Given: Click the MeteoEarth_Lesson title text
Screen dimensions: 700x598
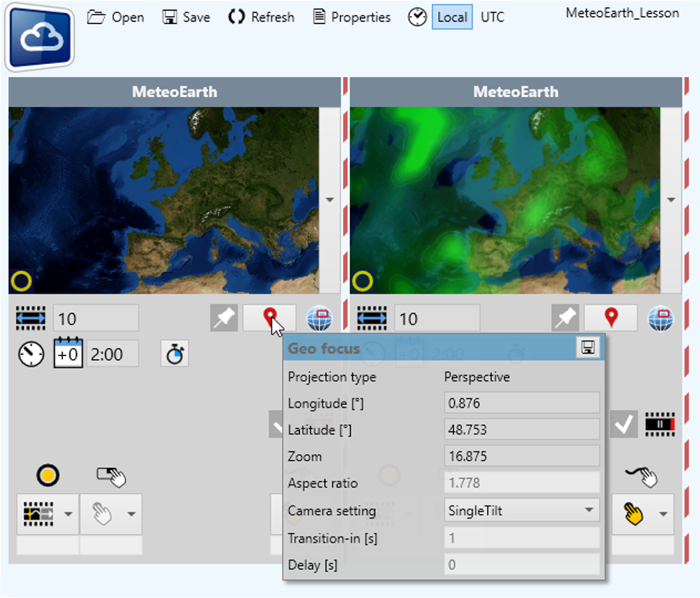Looking at the screenshot, I should point(622,13).
